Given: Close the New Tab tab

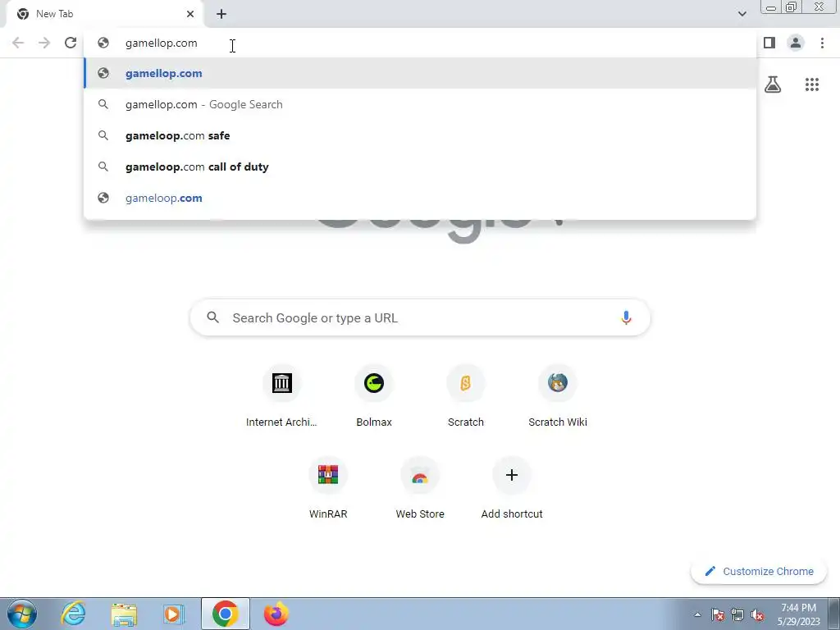Looking at the screenshot, I should [190, 14].
